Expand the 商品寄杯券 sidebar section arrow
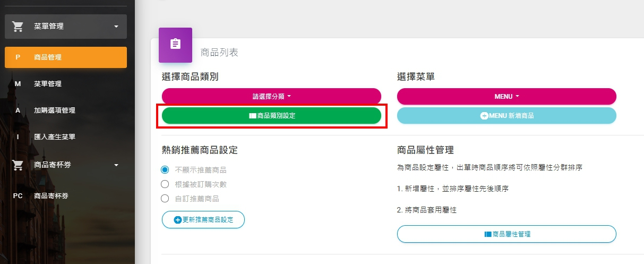The width and height of the screenshot is (644, 264). pos(116,165)
